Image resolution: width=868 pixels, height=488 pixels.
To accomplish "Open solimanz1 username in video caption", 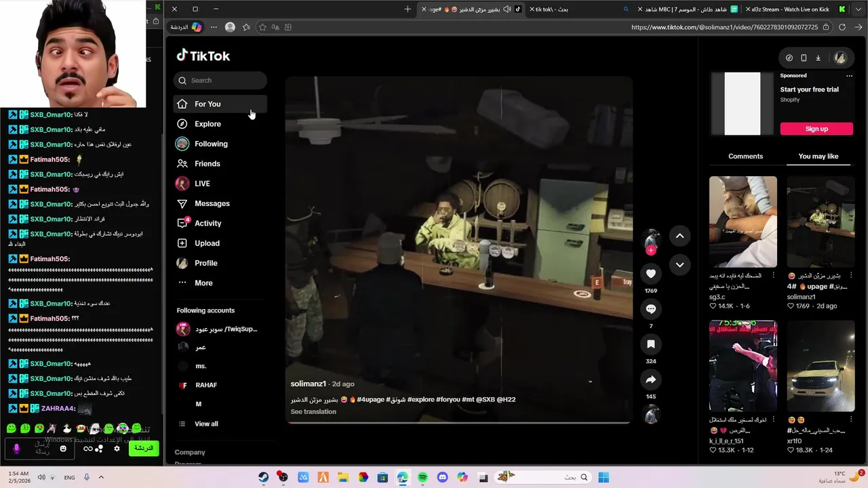I will [x=309, y=384].
